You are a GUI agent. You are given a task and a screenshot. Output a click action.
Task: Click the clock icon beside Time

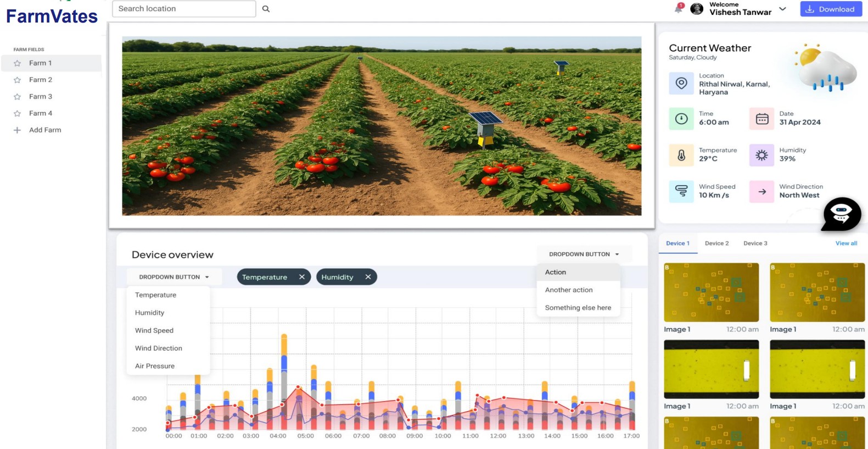tap(681, 119)
